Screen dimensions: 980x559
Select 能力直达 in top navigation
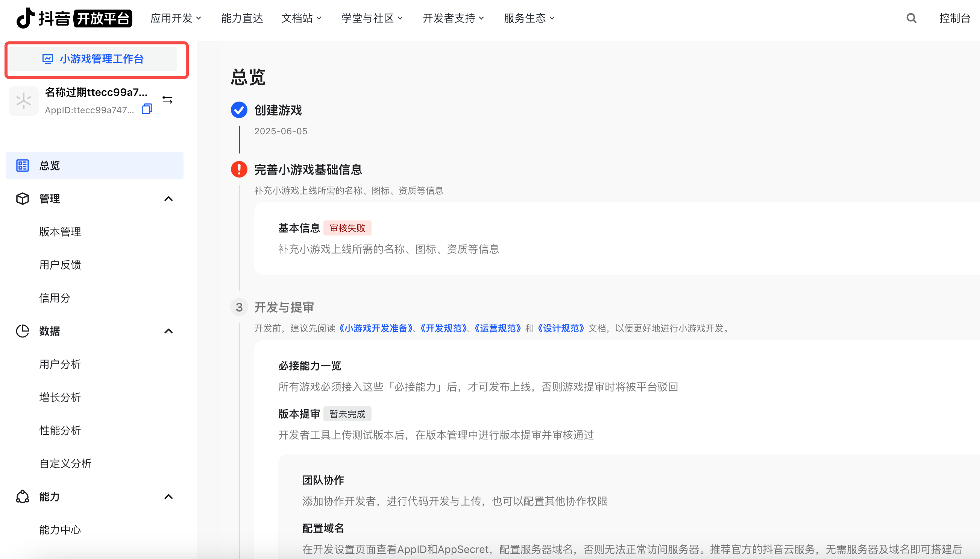242,18
